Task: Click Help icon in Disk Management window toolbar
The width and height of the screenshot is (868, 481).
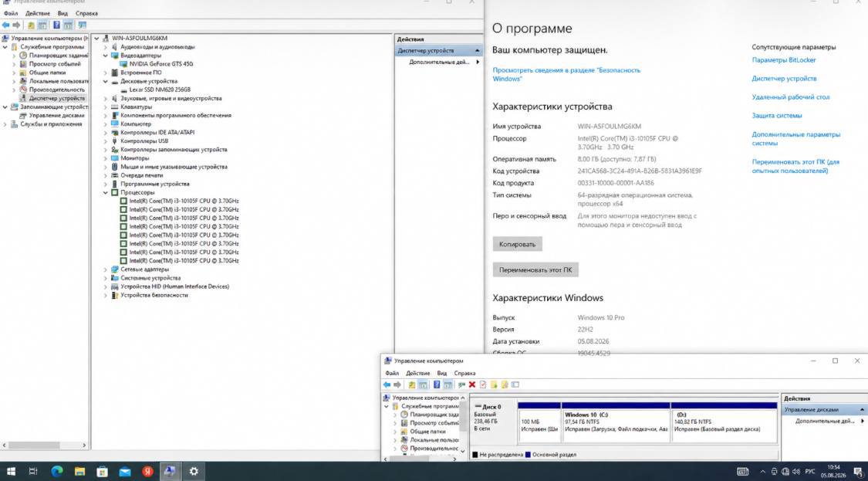Action: tap(437, 384)
